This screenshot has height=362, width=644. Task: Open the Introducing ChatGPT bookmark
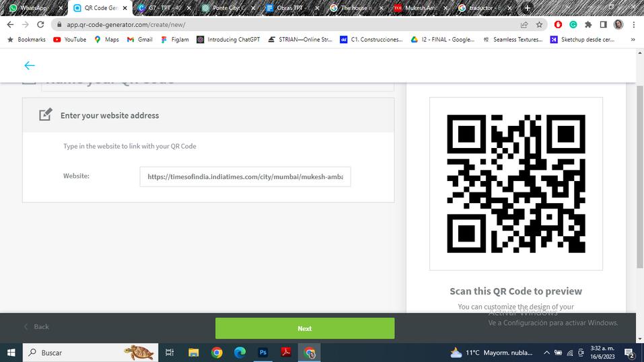(x=228, y=40)
